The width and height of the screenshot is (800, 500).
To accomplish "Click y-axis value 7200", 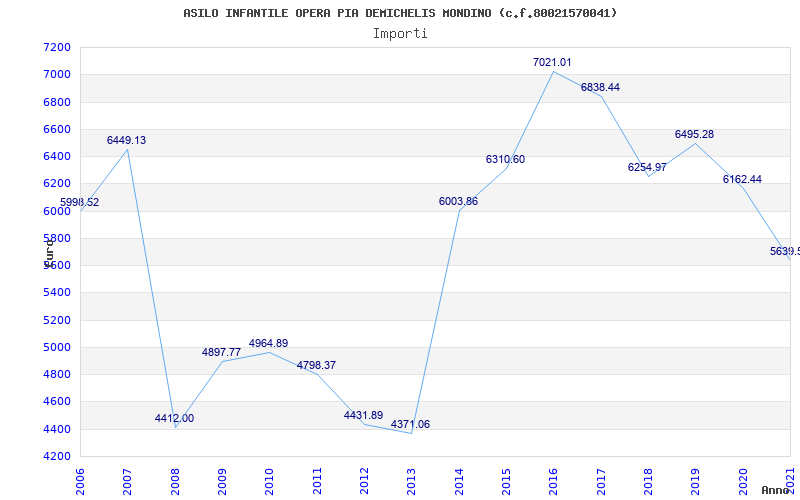I will click(58, 47).
